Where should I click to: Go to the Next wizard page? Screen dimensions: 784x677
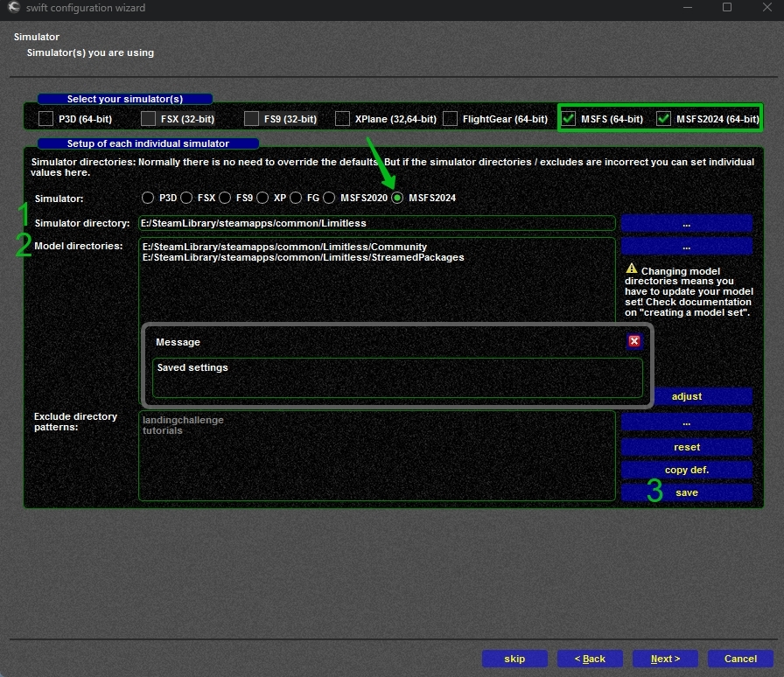pos(666,659)
